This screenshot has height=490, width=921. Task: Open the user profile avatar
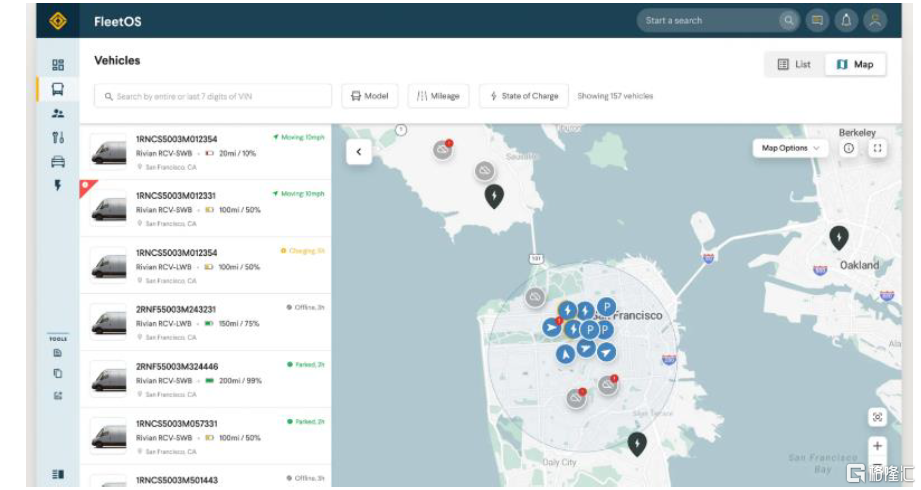click(875, 20)
